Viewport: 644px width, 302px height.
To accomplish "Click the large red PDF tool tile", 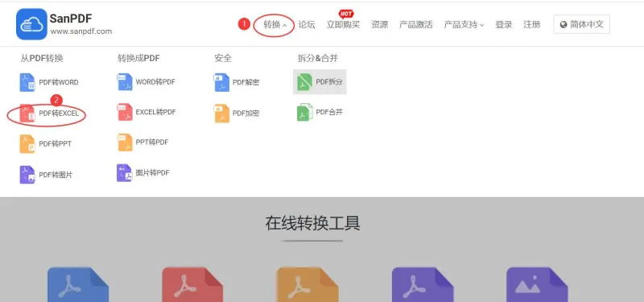I will (x=192, y=285).
